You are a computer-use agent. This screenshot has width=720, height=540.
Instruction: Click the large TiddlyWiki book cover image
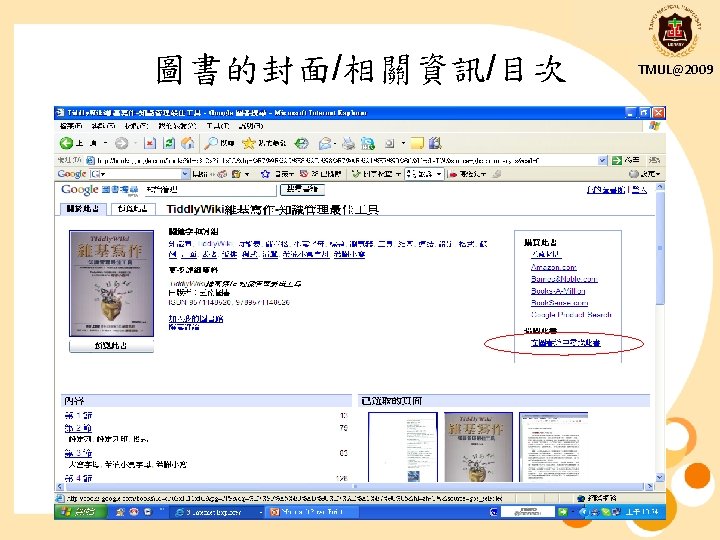112,283
